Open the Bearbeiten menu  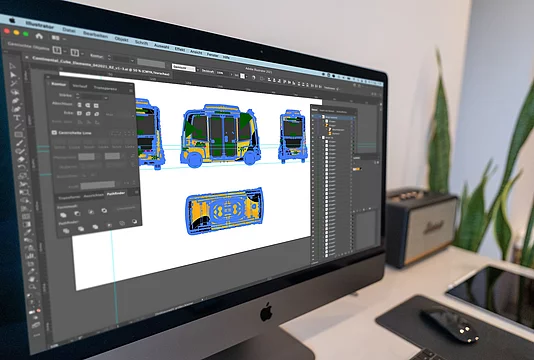tap(95, 35)
